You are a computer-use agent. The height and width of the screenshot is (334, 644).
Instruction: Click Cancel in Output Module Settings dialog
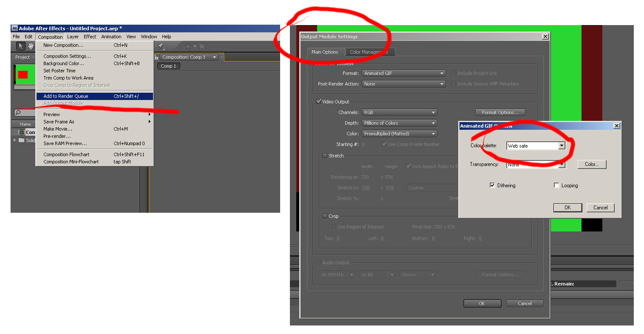pyautogui.click(x=525, y=303)
